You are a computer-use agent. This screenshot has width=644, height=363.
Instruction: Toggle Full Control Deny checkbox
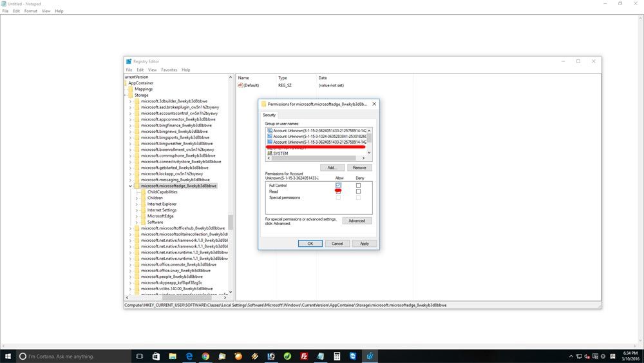tap(358, 186)
